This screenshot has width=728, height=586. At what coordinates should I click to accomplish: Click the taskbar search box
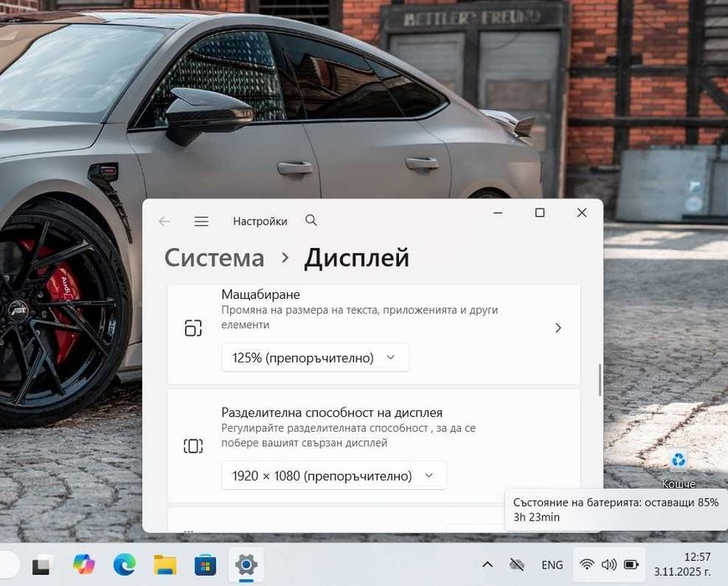[x=9, y=564]
